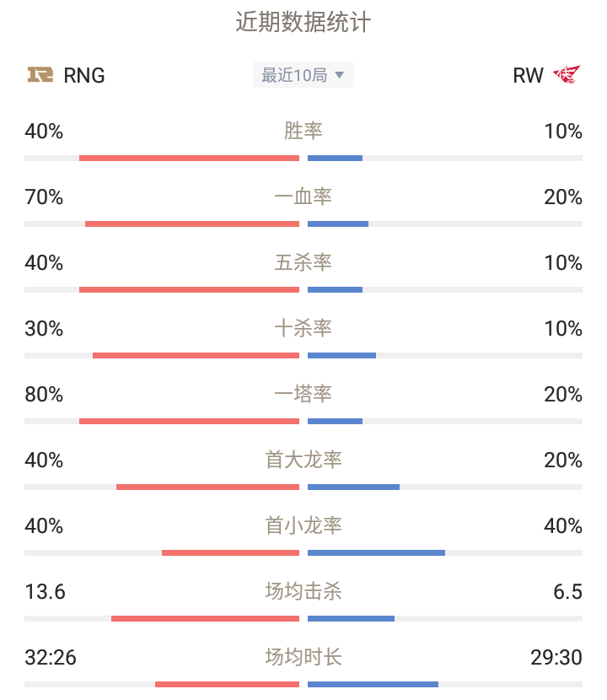The image size is (607, 700).
Task: Click the 胜率 stat label
Action: coord(303,131)
